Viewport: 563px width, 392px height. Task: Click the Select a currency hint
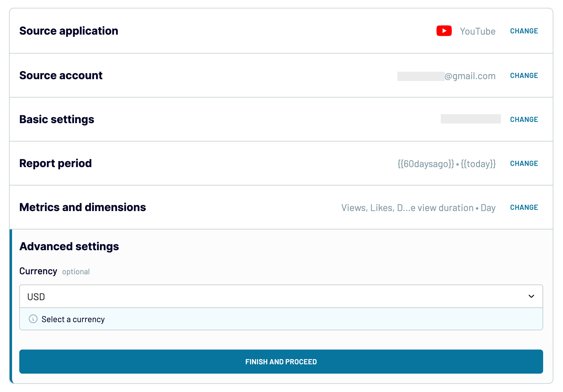pyautogui.click(x=73, y=319)
